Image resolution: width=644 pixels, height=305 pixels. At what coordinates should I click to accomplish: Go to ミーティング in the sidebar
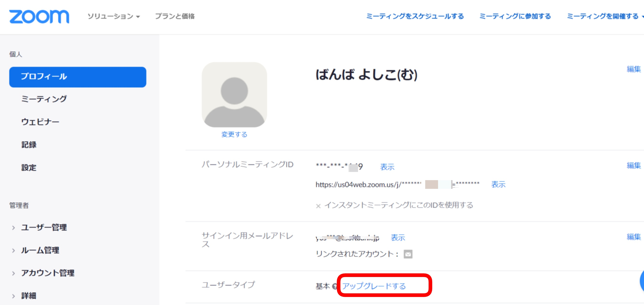(x=44, y=99)
